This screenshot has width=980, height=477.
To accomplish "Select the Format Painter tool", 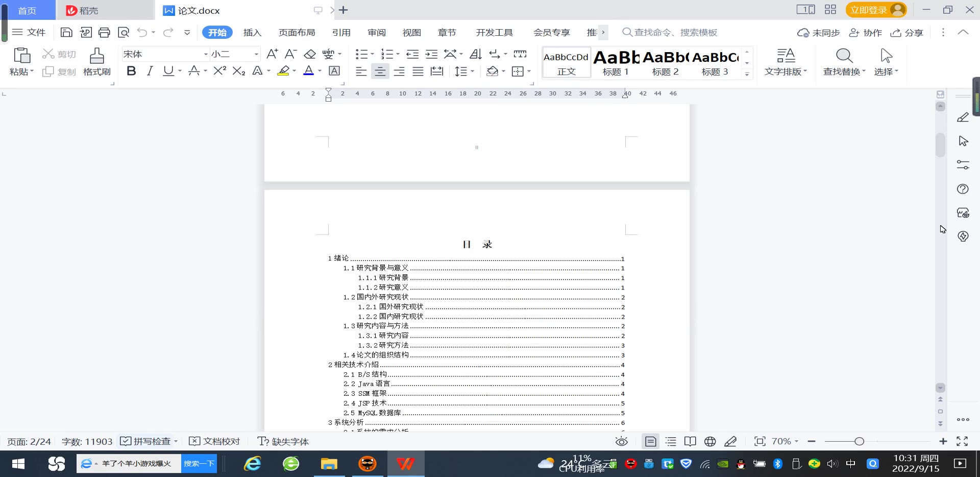I will (x=97, y=62).
